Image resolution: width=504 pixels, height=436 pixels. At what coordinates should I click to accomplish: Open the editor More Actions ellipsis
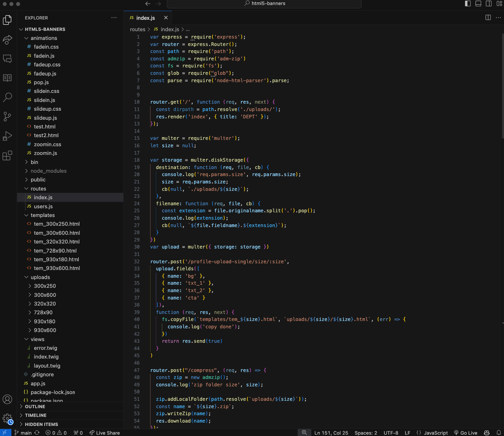498,17
